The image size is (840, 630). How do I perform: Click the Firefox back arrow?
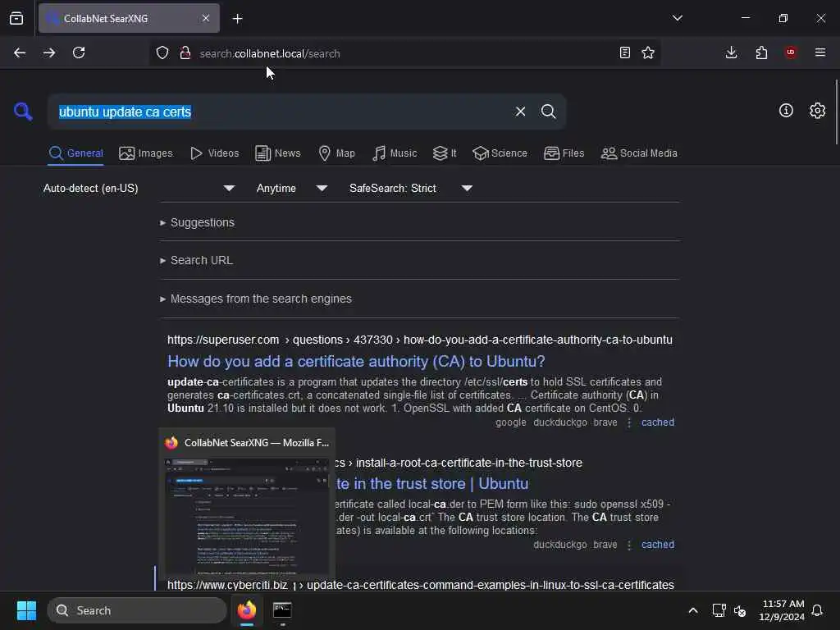point(20,52)
